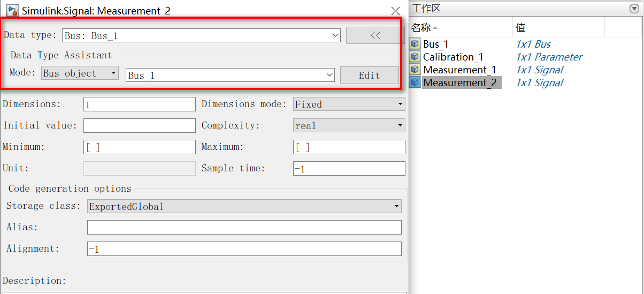This screenshot has height=294, width=644.
Task: Select Bus_1 in workspace list
Action: tap(436, 44)
